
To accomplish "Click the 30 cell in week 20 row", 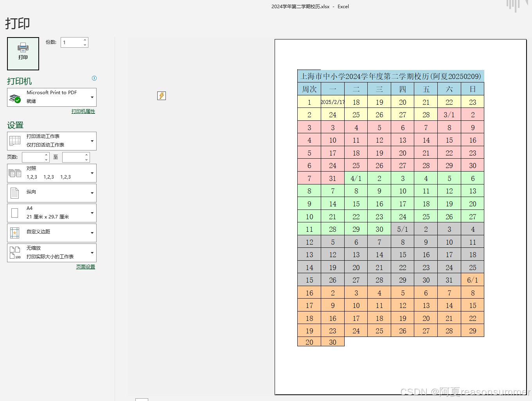I will pyautogui.click(x=333, y=342).
